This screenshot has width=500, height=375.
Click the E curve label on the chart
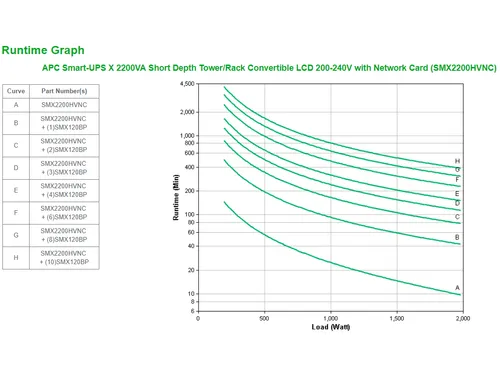(457, 193)
